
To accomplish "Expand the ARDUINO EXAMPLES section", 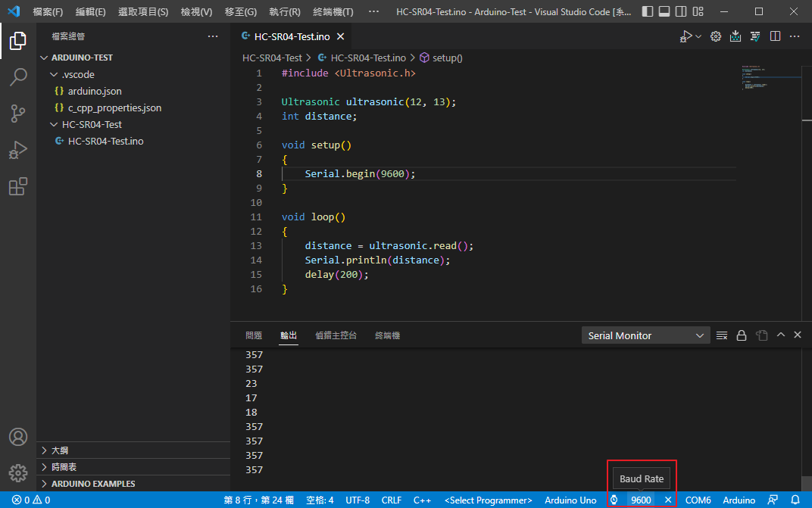I will coord(92,484).
